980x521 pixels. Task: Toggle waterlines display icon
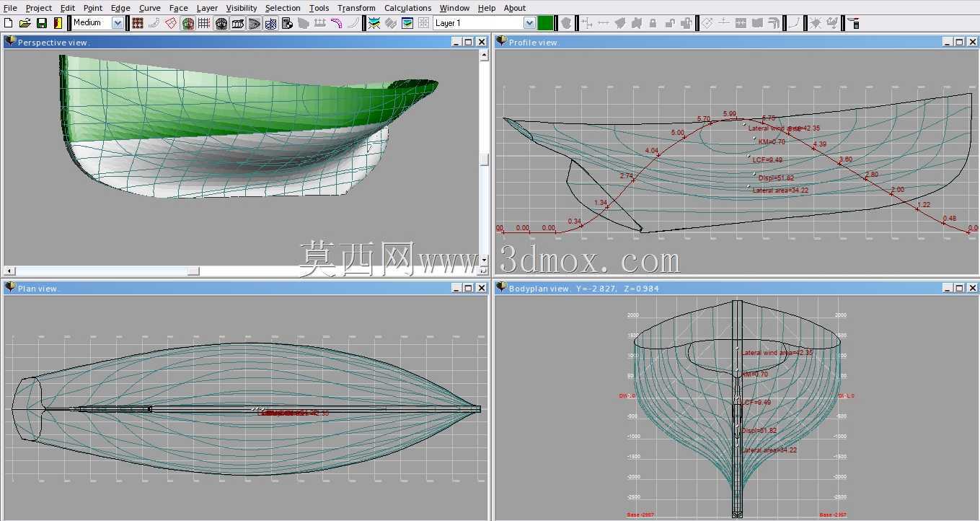tap(254, 23)
